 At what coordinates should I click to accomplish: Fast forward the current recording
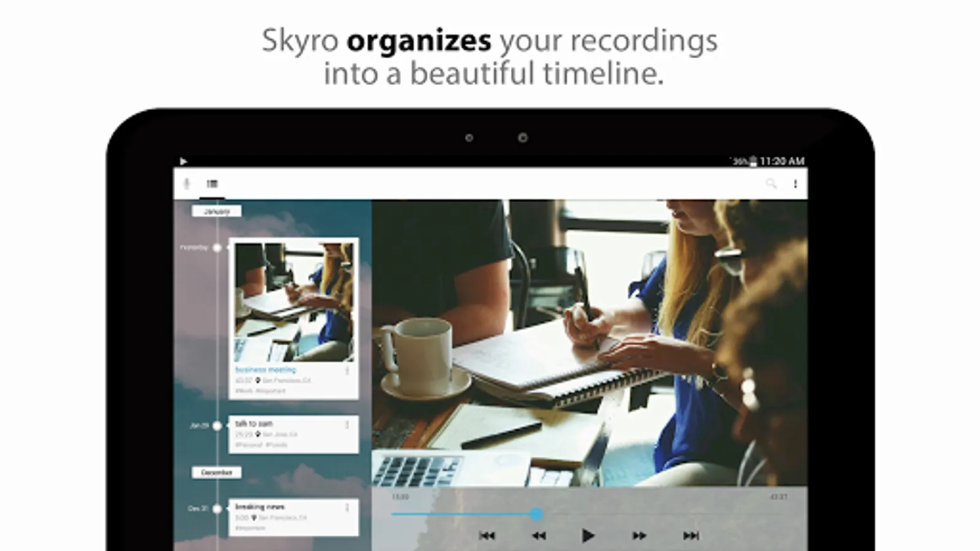point(639,536)
